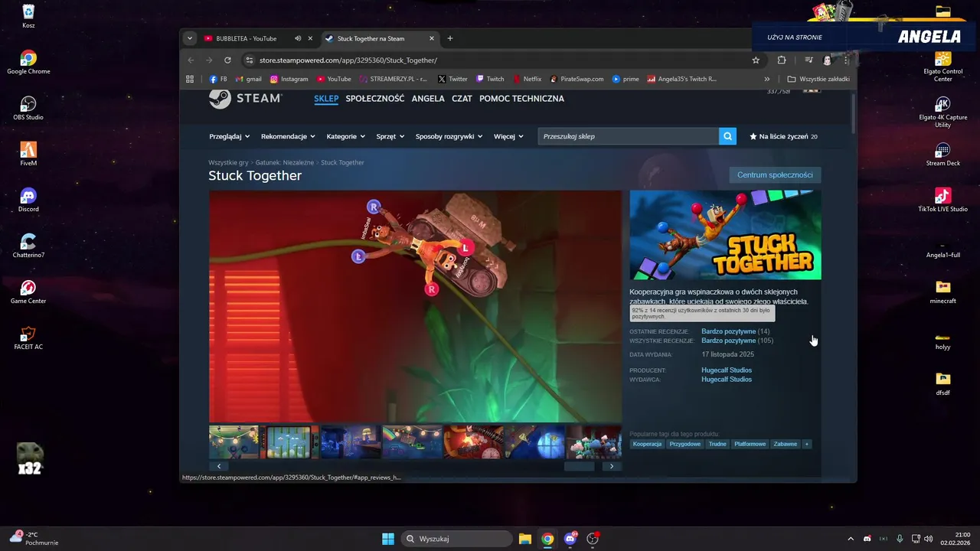The height and width of the screenshot is (551, 980).
Task: Click the Steam logo in the header
Action: (245, 99)
